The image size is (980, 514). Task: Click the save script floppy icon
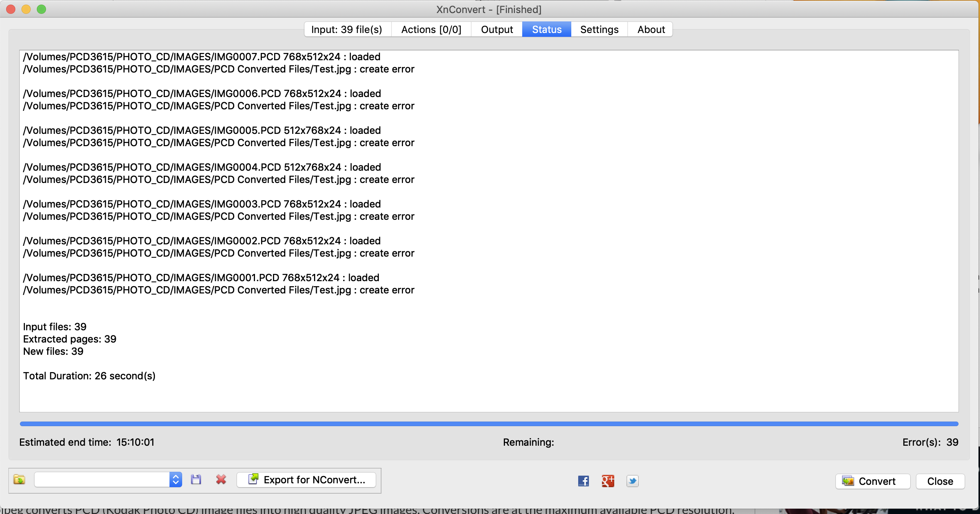click(x=196, y=479)
